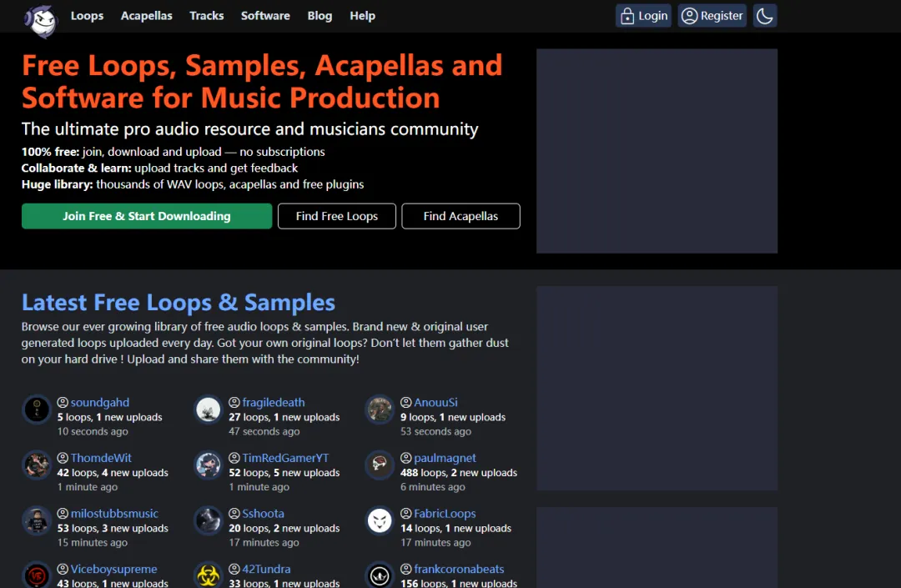
Task: Click user icon beside frankcoronabeats
Action: 406,569
